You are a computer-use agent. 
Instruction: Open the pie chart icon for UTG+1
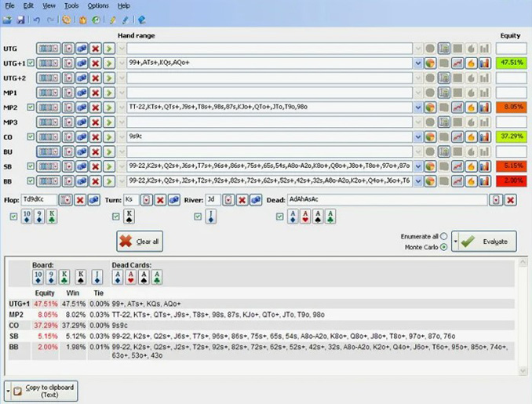[430, 63]
